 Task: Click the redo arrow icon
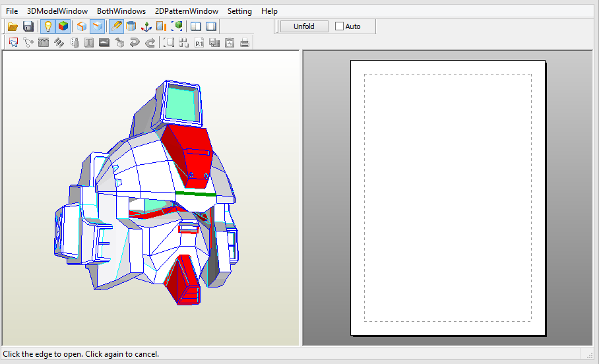coord(150,43)
